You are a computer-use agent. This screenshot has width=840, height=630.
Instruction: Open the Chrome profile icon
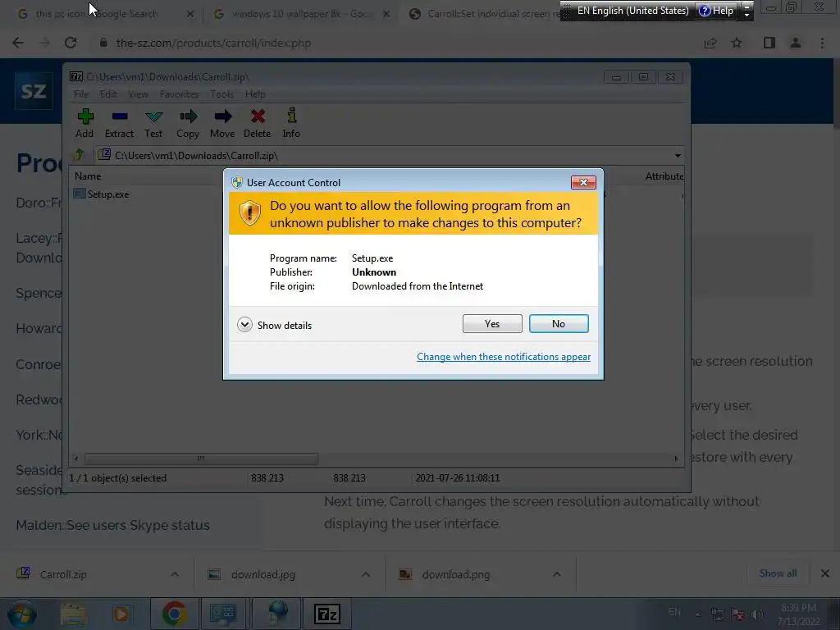tap(796, 43)
